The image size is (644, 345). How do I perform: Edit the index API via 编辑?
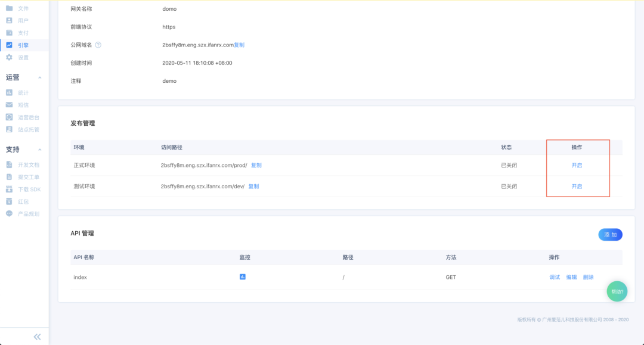tap(571, 277)
